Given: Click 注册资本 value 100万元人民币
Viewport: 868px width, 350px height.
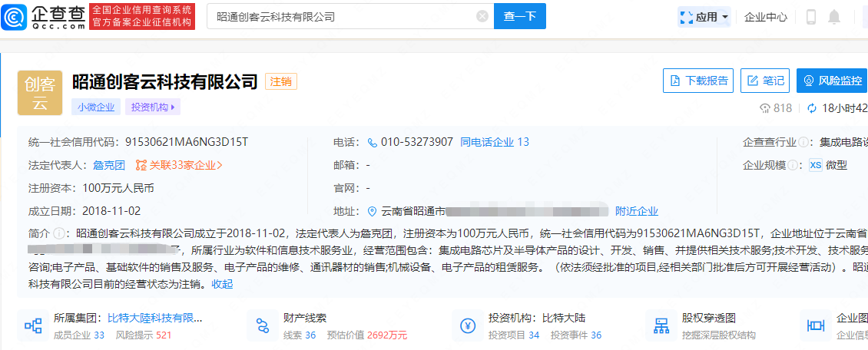Looking at the screenshot, I should click(118, 188).
